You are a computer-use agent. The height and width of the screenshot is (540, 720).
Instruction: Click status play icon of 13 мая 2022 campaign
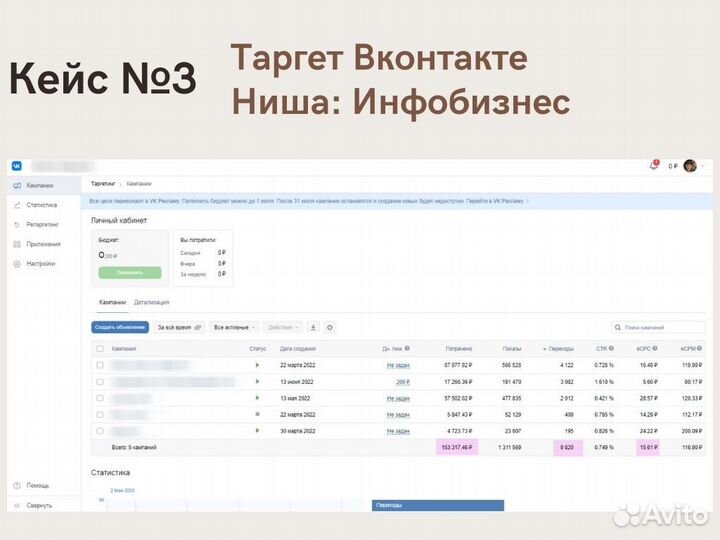pyautogui.click(x=257, y=398)
